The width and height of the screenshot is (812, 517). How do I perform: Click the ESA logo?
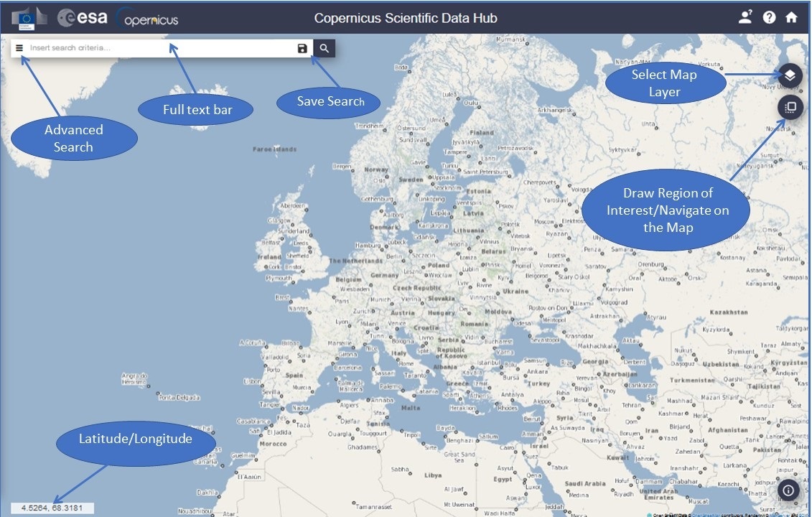[83, 18]
